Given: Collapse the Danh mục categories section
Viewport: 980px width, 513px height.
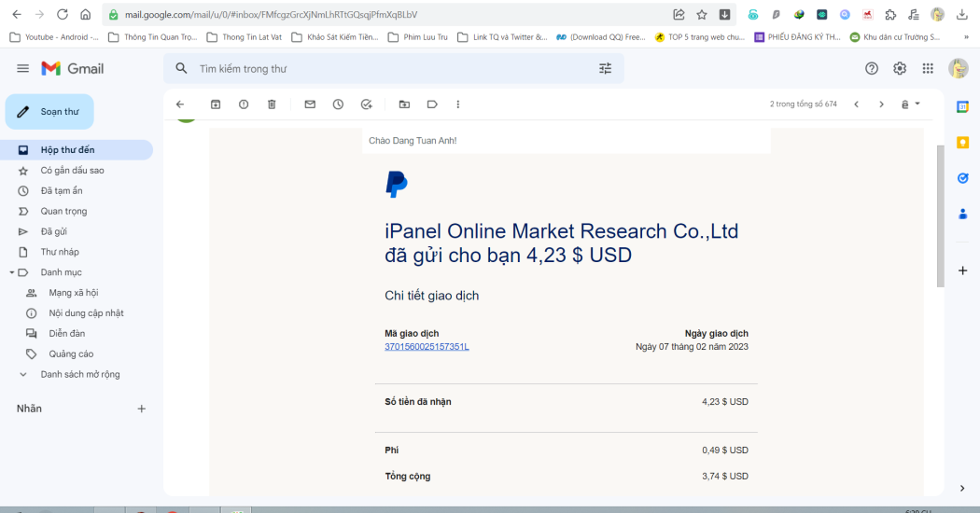Looking at the screenshot, I should [11, 272].
